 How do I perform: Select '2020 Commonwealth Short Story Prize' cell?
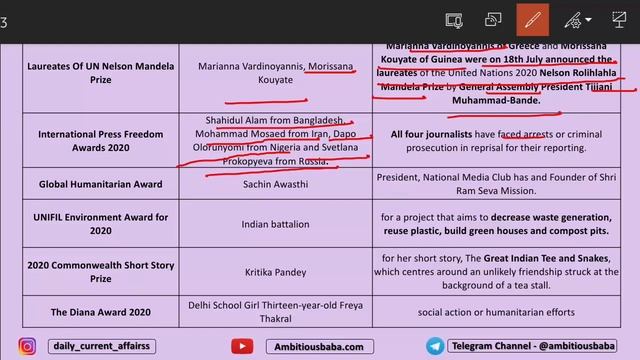coord(101,271)
